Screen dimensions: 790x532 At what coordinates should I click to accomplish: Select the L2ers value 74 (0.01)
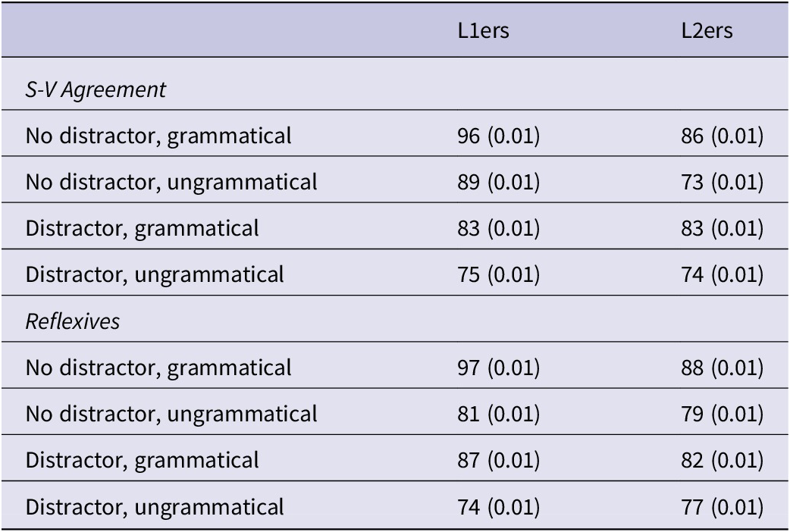point(723,275)
